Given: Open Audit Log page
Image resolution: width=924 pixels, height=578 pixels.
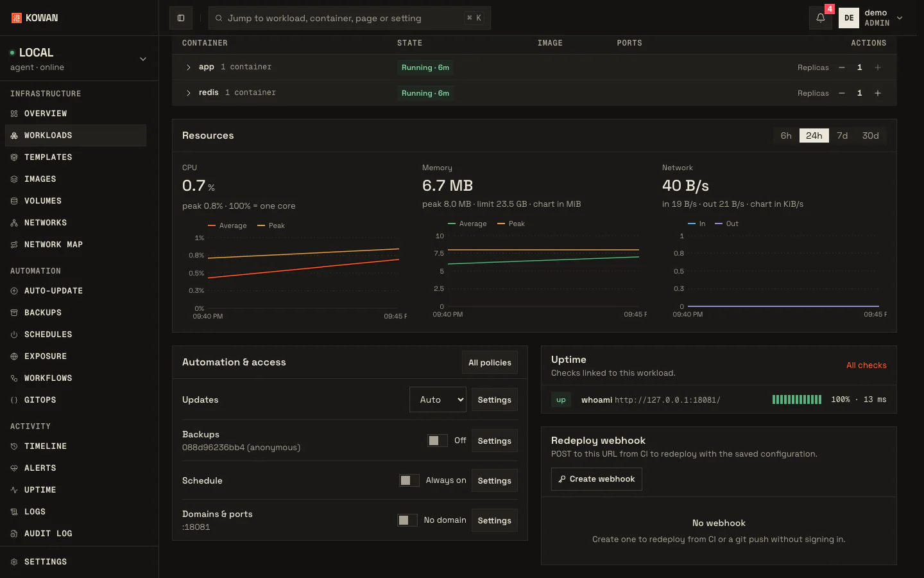Looking at the screenshot, I should coord(76,534).
